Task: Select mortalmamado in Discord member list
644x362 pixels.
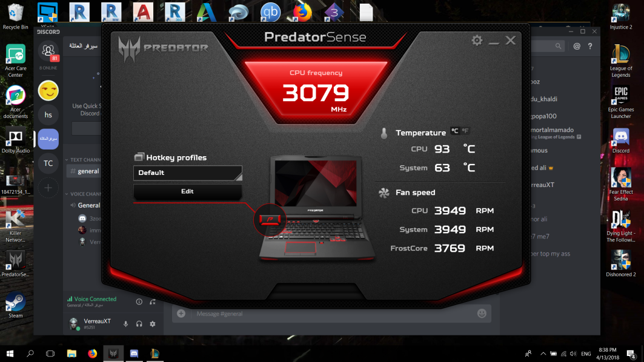Action: tap(553, 130)
